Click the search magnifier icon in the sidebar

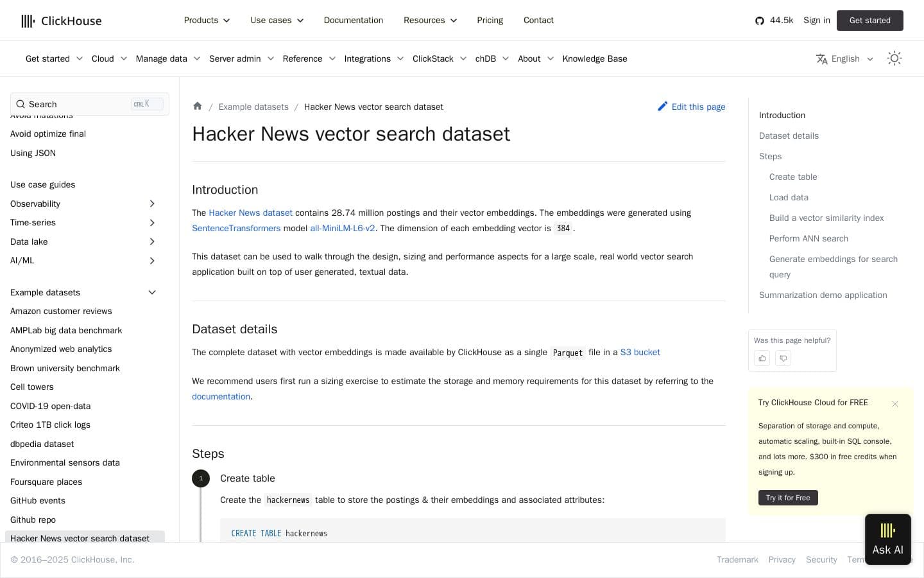[20, 104]
